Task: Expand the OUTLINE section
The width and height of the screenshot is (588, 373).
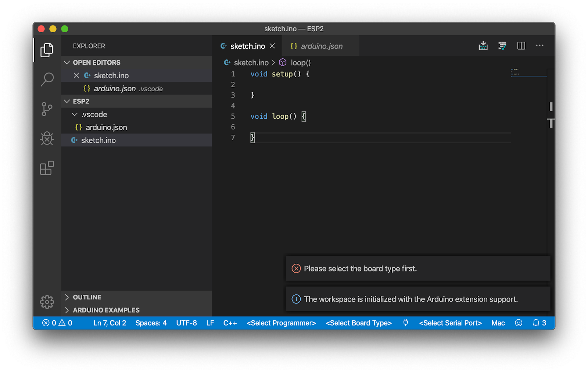Action: pyautogui.click(x=87, y=297)
